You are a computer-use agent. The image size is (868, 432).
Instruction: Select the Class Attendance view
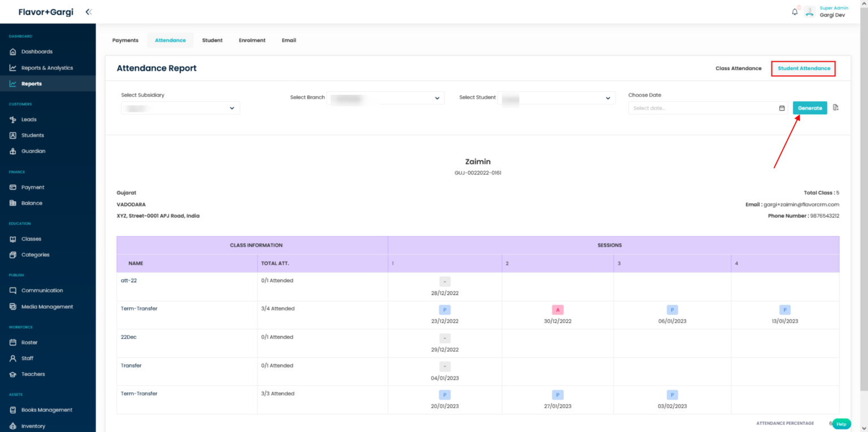click(x=738, y=68)
